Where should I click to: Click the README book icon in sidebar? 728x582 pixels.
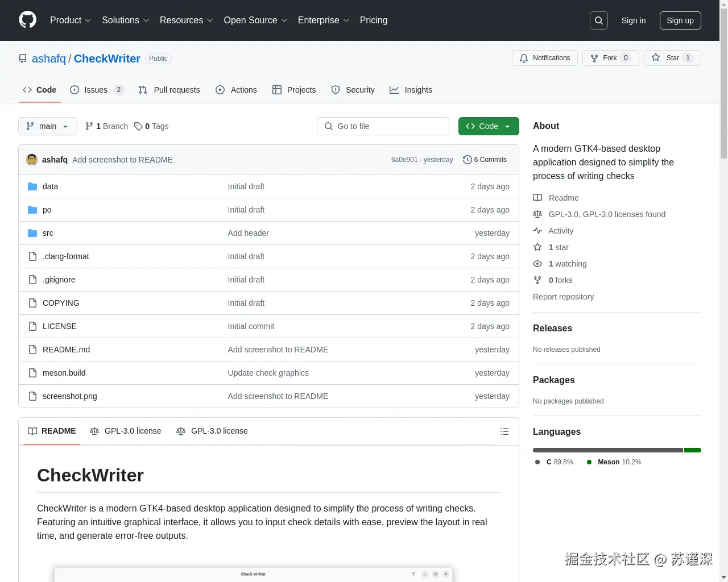(537, 197)
